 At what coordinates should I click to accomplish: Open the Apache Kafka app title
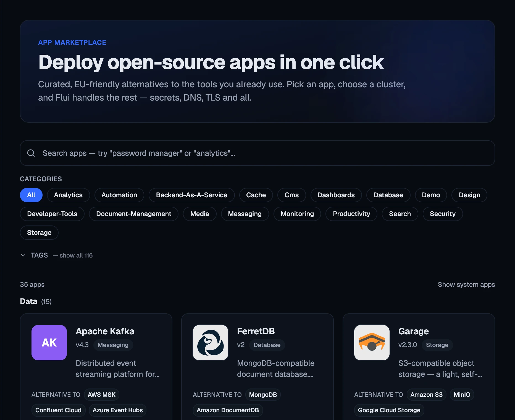click(105, 331)
